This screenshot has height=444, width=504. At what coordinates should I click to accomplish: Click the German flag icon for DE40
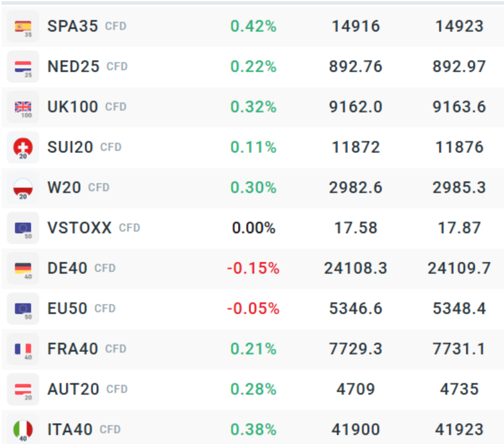pos(23,268)
